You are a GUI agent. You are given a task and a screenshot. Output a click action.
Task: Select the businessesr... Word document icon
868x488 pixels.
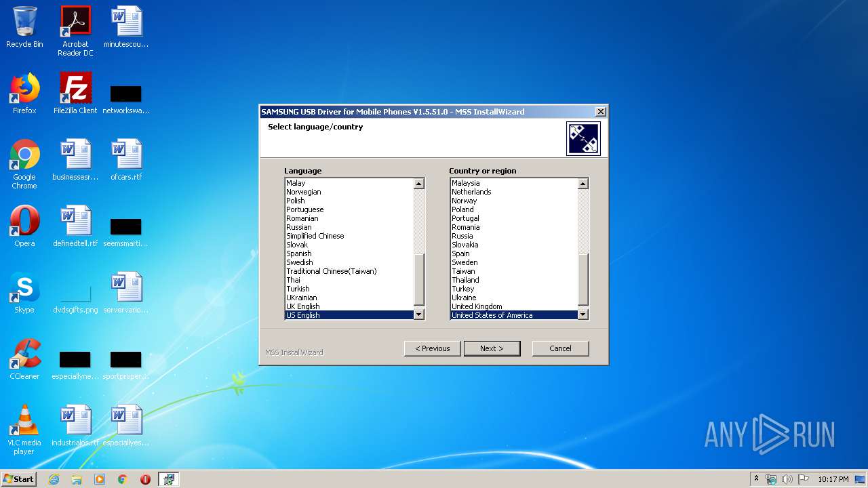coord(75,160)
